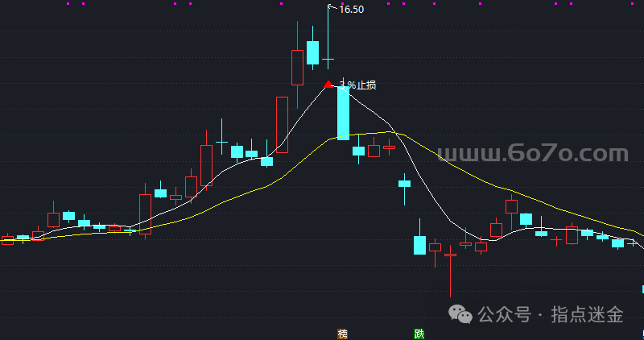This screenshot has width=644, height=340.
Task: Select the large cyan candle under stop-loss marker
Action: 343,113
